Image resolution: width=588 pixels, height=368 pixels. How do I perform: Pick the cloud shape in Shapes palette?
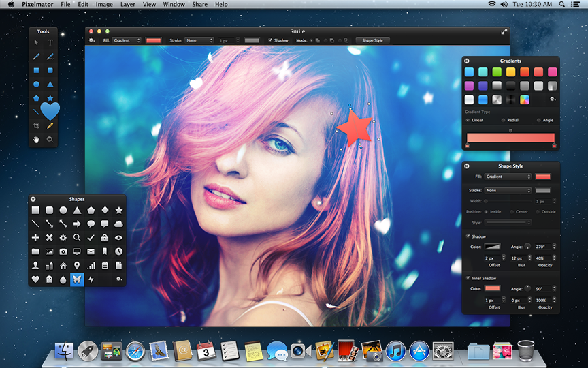(x=118, y=224)
